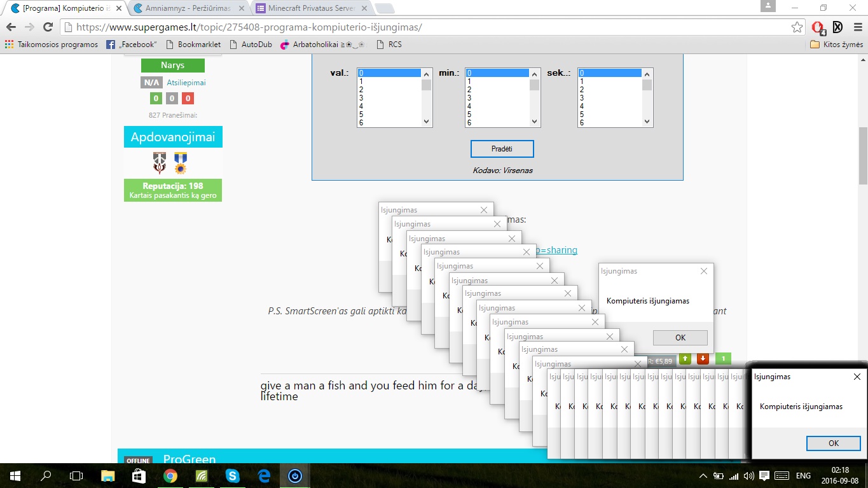Screen dimensions: 868x488
Task: Switch to the Amniamnyz browser tab
Action: click(188, 8)
